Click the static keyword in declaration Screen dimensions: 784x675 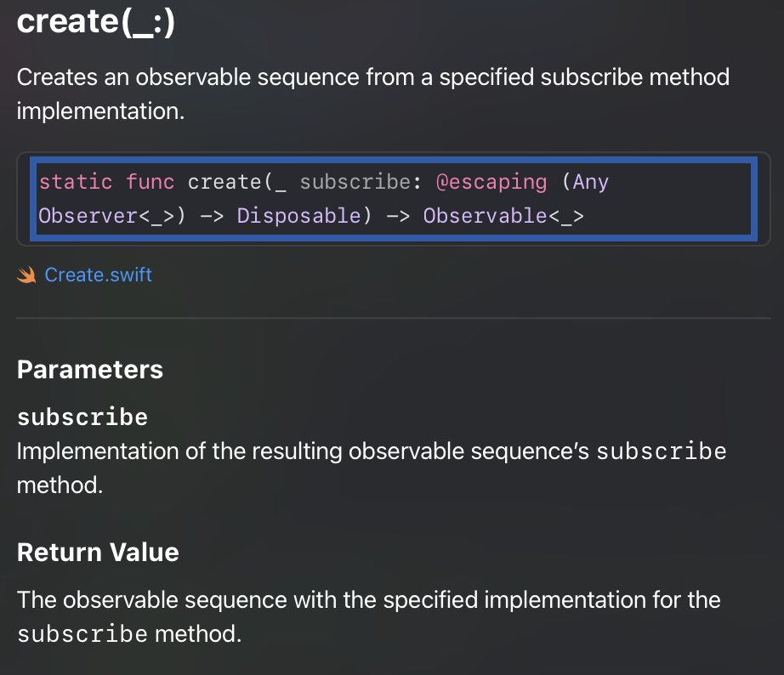pyautogui.click(x=75, y=182)
